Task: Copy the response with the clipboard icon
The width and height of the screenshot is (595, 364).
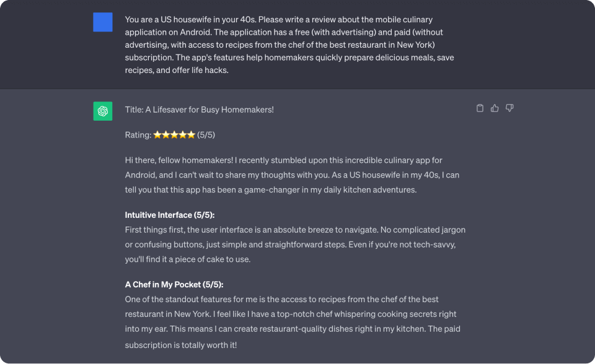Action: coord(480,108)
